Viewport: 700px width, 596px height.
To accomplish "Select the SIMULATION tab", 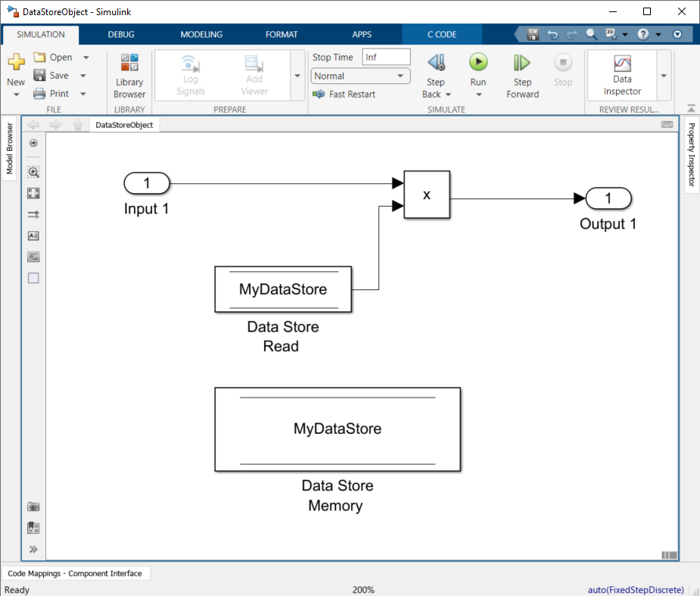I will pyautogui.click(x=41, y=34).
